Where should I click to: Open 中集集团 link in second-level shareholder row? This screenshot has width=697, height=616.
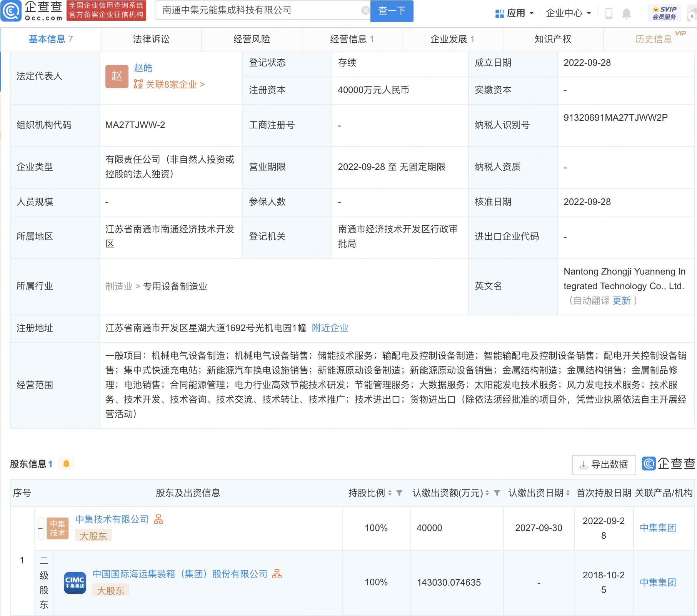(x=658, y=583)
